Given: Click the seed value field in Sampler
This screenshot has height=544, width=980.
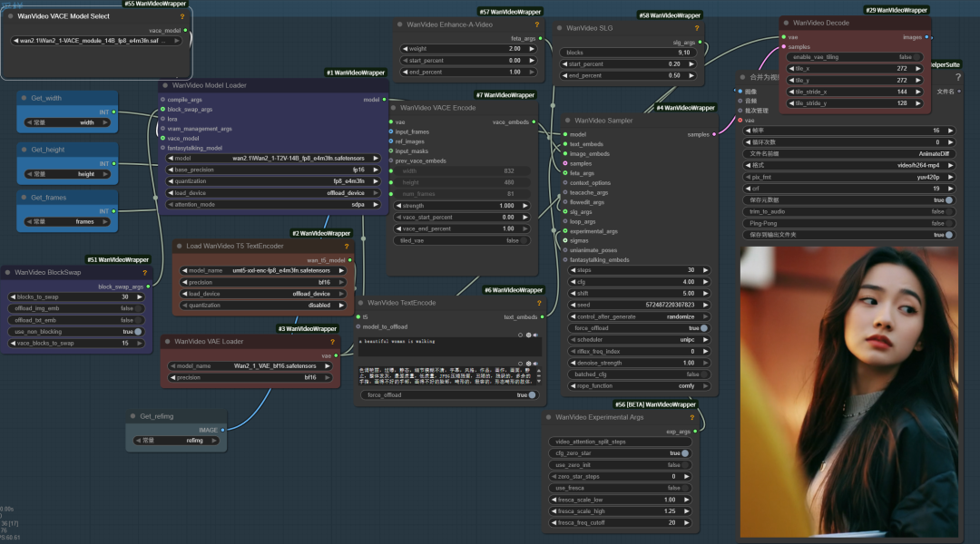Looking at the screenshot, I should click(639, 305).
